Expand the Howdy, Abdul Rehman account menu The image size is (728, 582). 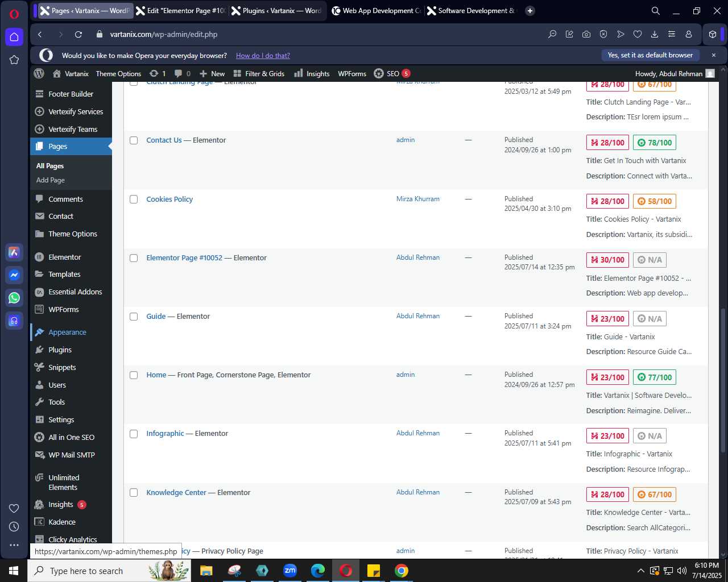point(675,73)
